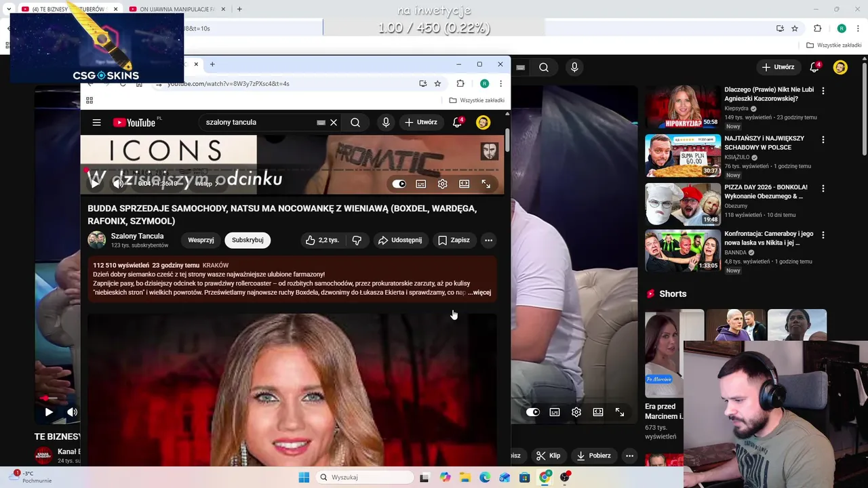Screen dimensions: 868x488
Task: Dislike the Budda video
Action: (x=357, y=240)
